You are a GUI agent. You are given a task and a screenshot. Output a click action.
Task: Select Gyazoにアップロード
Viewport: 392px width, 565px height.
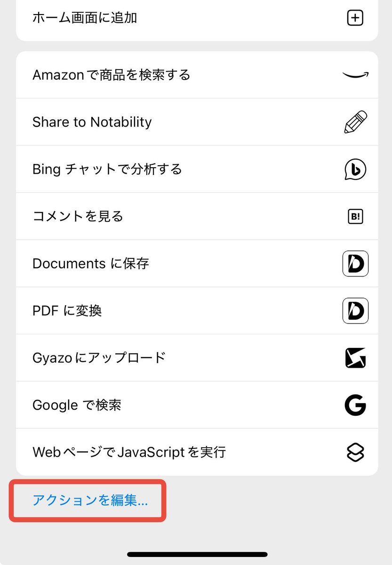tap(99, 358)
